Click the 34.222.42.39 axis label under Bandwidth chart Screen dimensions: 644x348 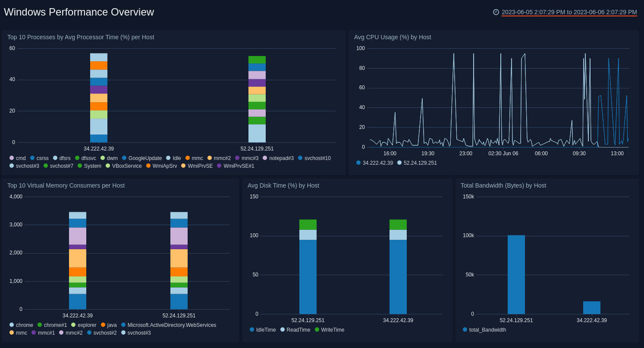tap(592, 320)
